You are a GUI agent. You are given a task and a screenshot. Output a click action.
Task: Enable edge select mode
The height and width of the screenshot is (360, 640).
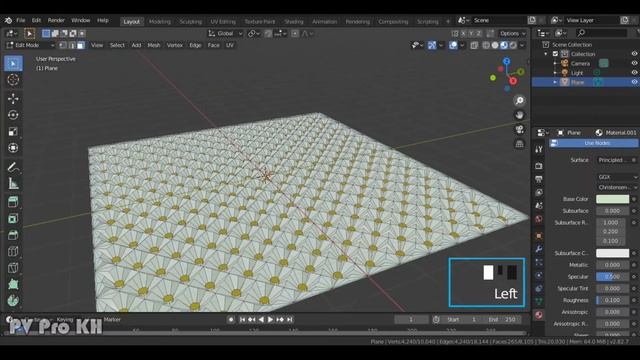coord(72,45)
